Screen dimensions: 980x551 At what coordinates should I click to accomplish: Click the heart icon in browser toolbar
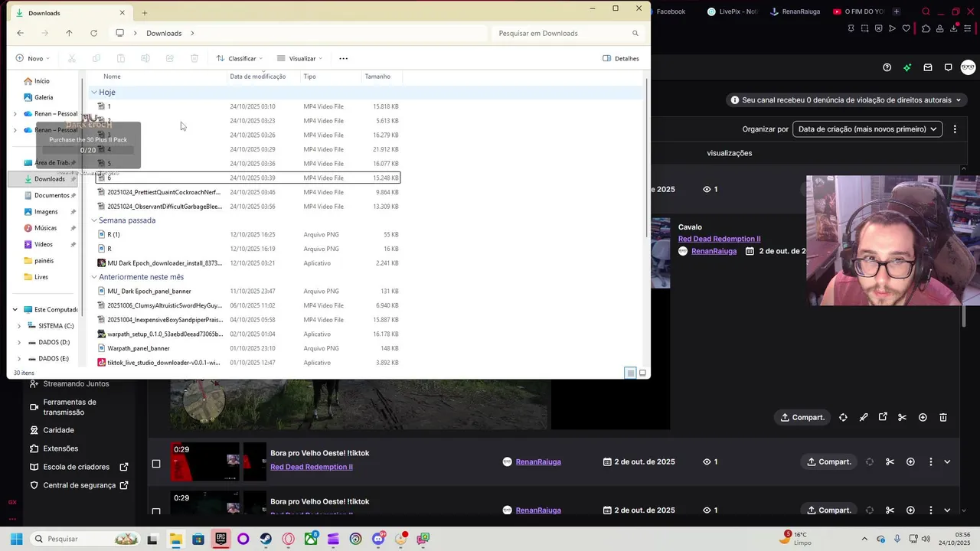click(x=906, y=28)
